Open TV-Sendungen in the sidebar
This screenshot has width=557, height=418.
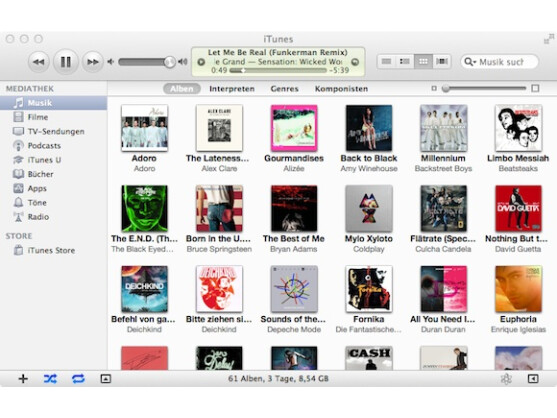click(53, 131)
